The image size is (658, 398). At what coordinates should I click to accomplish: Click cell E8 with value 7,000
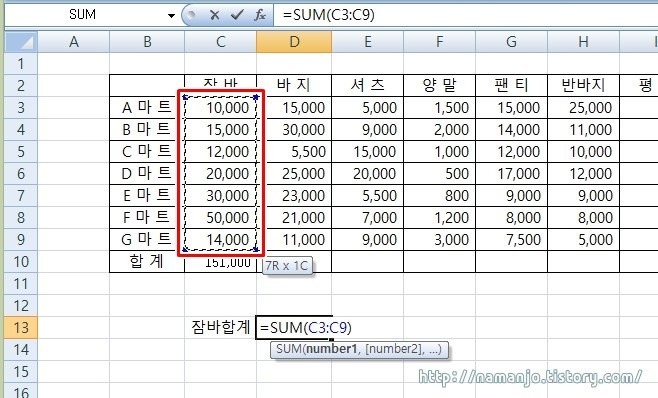(368, 217)
